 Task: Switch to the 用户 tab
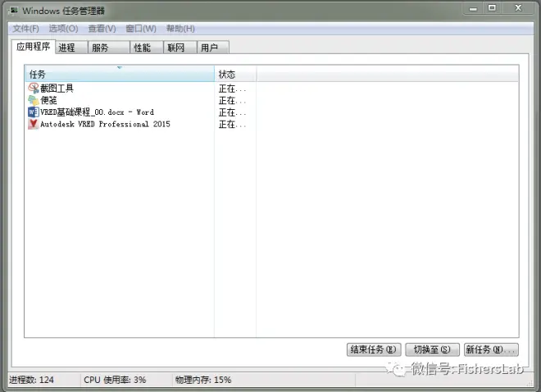(213, 48)
